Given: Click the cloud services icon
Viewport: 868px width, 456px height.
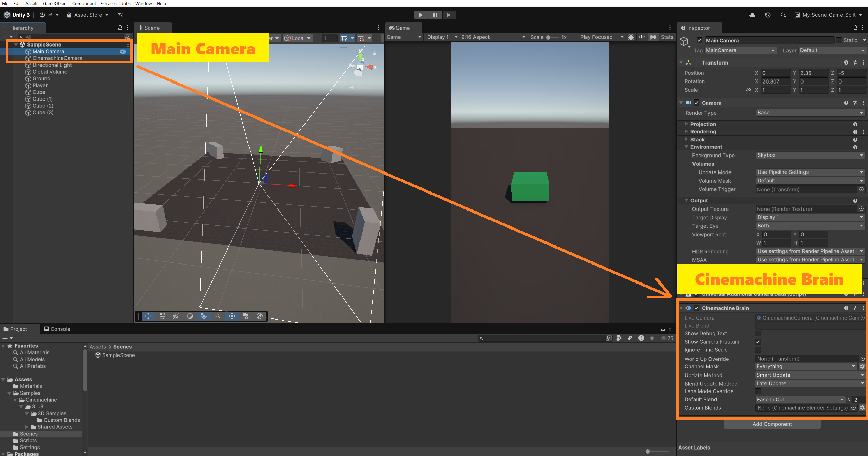Looking at the screenshot, I should [x=752, y=15].
